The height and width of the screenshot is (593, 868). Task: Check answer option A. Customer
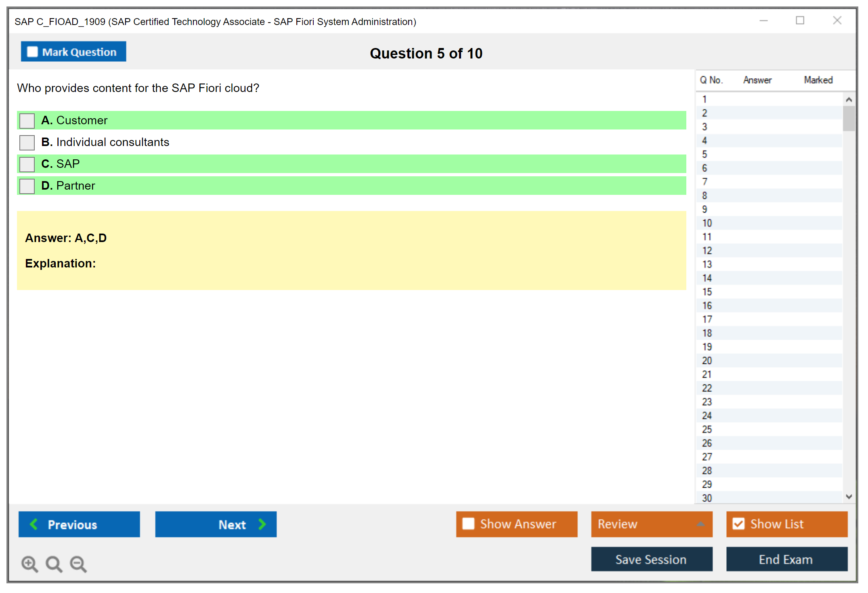click(x=27, y=121)
